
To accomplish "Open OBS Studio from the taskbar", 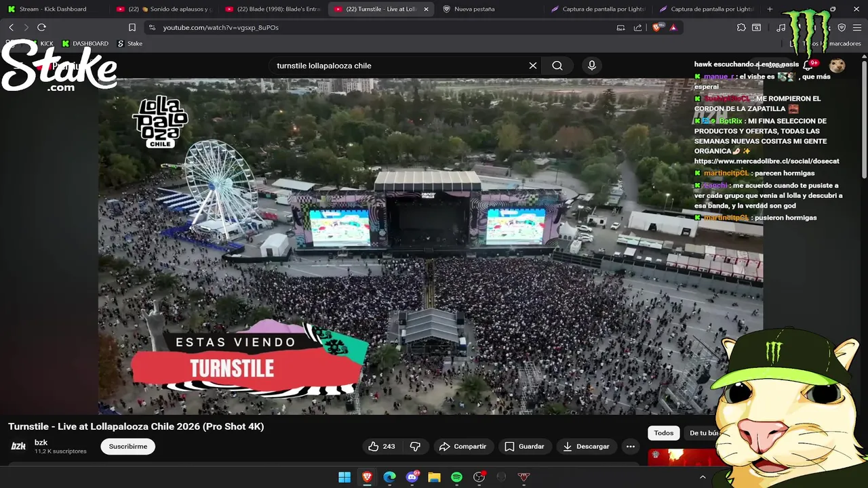I will tap(479, 477).
